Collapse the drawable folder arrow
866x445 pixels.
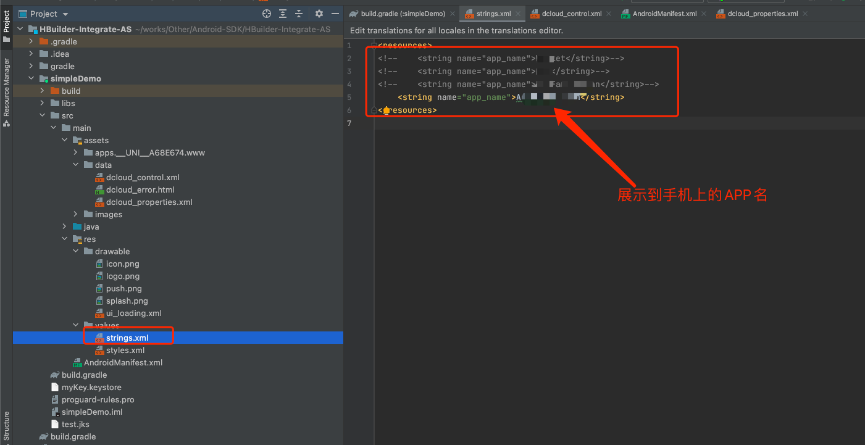click(x=76, y=251)
